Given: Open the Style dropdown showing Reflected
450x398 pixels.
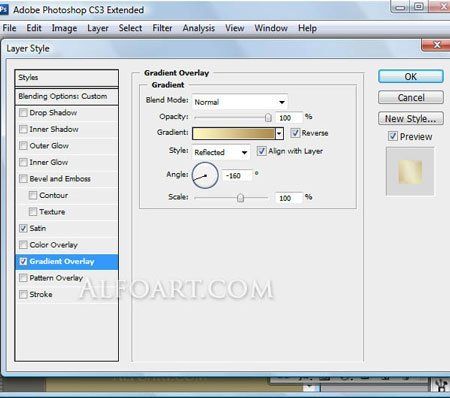Looking at the screenshot, I should pyautogui.click(x=221, y=152).
